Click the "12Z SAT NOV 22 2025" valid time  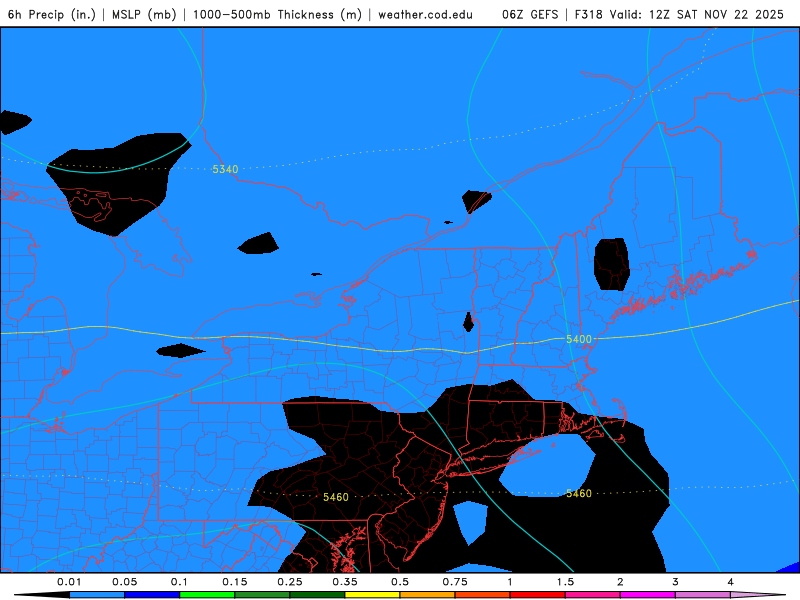[716, 14]
